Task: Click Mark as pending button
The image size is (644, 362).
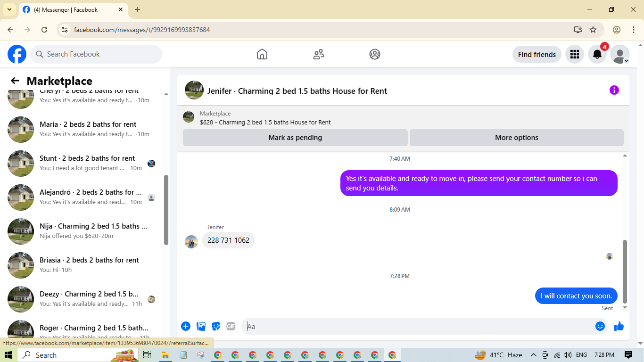Action: [295, 138]
